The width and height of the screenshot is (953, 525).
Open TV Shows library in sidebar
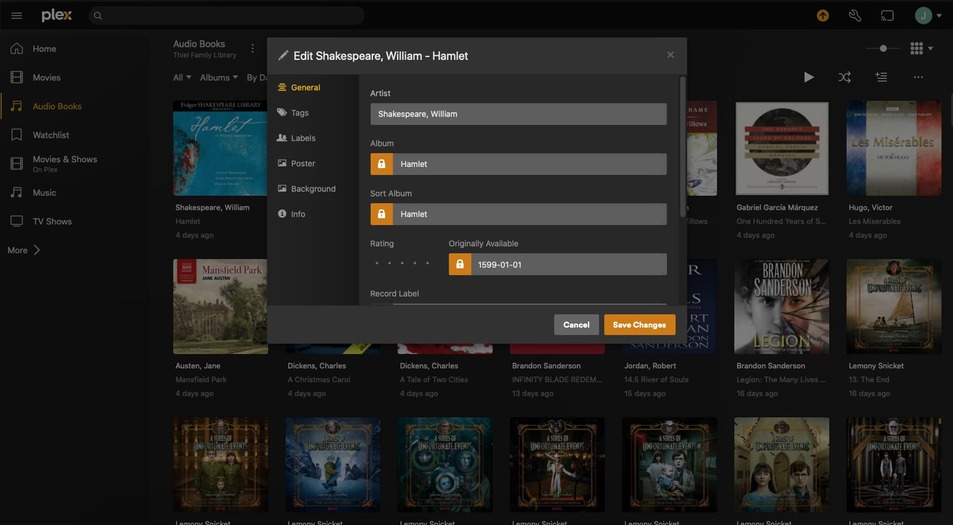click(x=52, y=221)
